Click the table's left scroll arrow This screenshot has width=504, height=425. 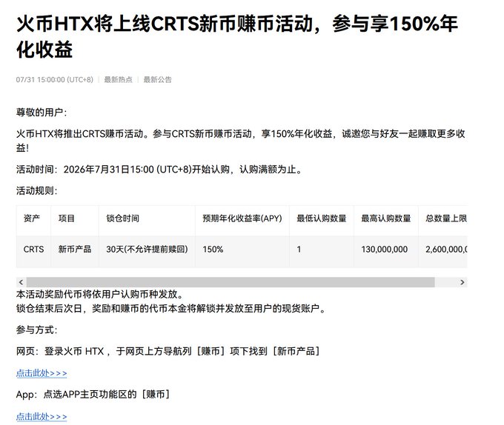21,282
